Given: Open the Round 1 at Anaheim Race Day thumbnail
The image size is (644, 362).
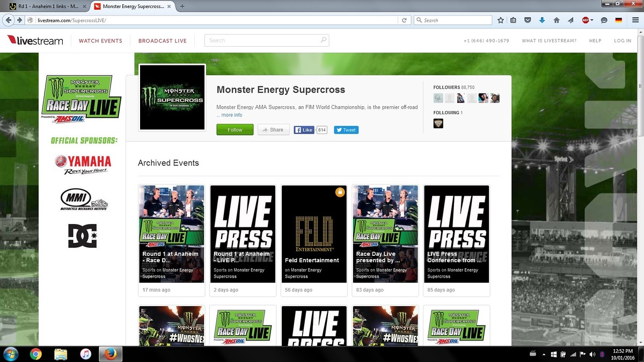Looking at the screenshot, I should [172, 234].
